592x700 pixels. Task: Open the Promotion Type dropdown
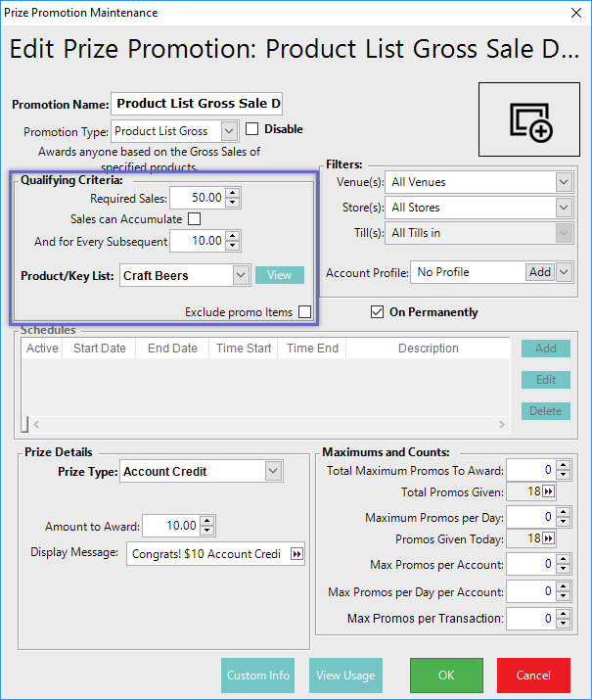pyautogui.click(x=229, y=130)
